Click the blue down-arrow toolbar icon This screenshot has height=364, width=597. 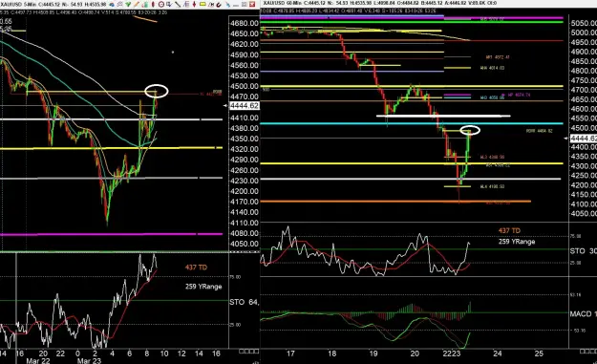[x=169, y=5]
